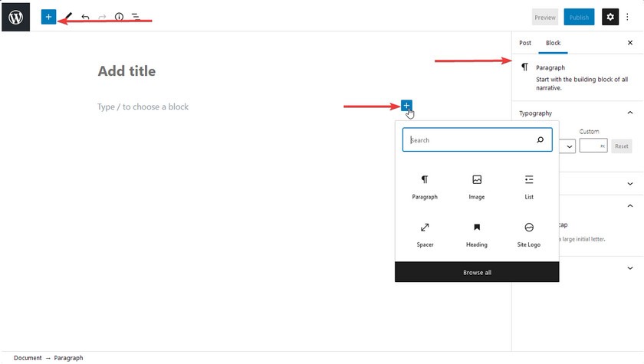This screenshot has height=364, width=644.
Task: Expand the collapsed panel below Typography
Action: click(x=630, y=183)
